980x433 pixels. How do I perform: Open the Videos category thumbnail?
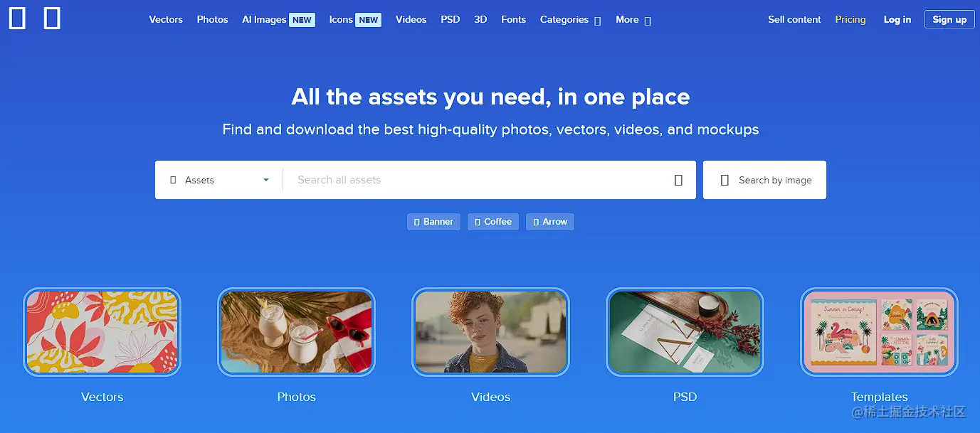[x=491, y=332]
